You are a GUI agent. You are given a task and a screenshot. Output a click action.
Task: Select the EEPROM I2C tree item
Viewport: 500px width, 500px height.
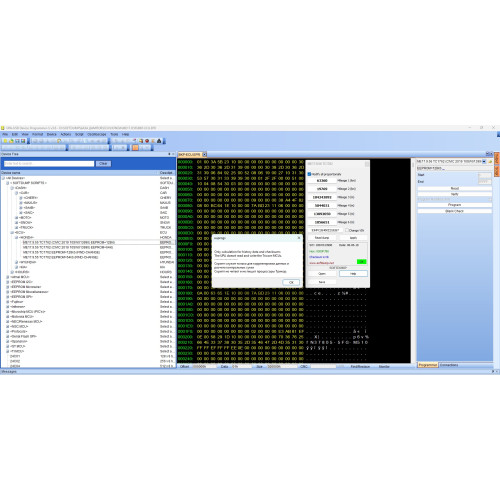tap(22, 282)
